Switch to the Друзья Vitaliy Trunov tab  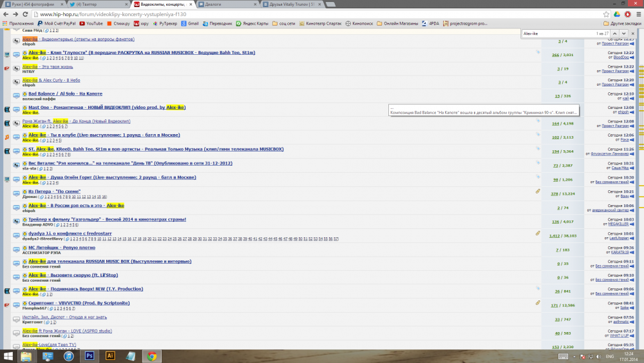pyautogui.click(x=292, y=4)
